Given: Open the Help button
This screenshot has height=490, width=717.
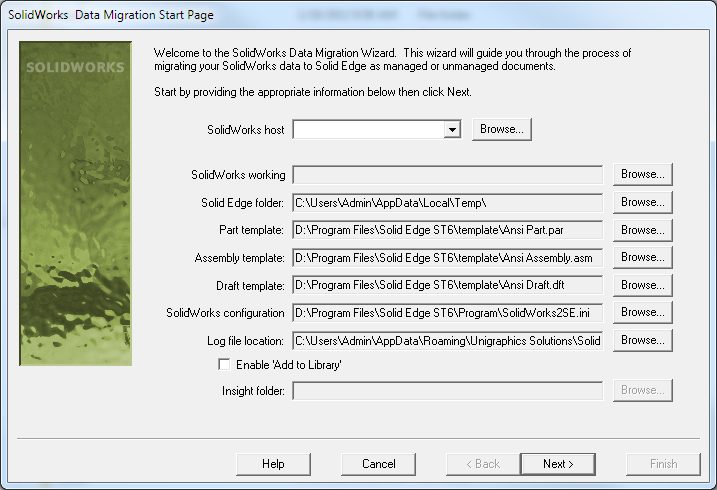Looking at the screenshot, I should [x=273, y=464].
